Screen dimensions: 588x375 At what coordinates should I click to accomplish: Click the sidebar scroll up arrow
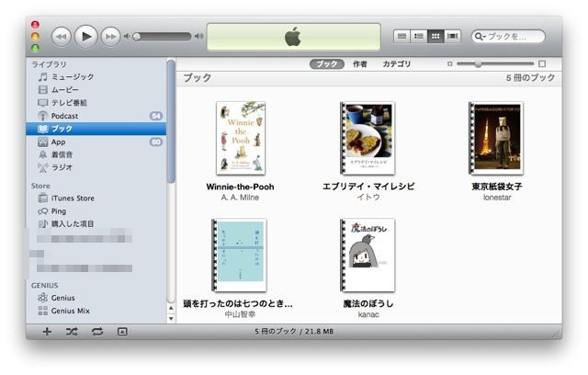[x=171, y=308]
